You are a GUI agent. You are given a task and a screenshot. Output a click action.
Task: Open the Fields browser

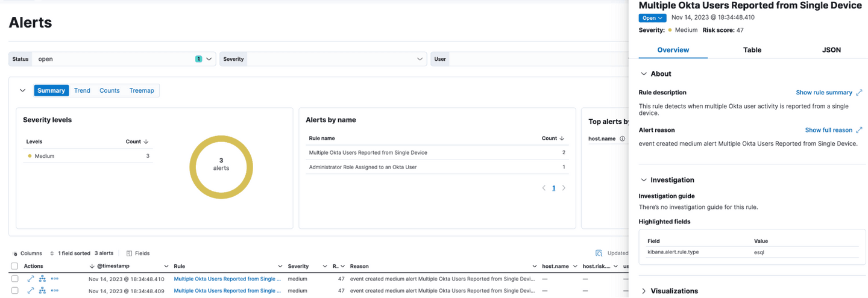(138, 253)
